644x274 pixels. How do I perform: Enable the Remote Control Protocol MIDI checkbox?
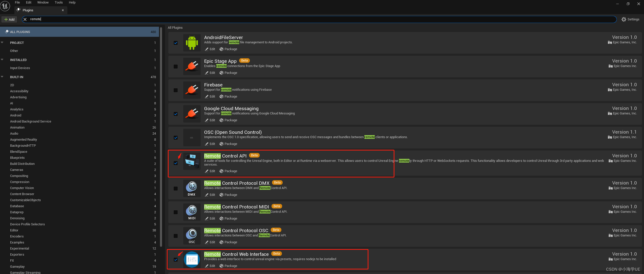(176, 212)
